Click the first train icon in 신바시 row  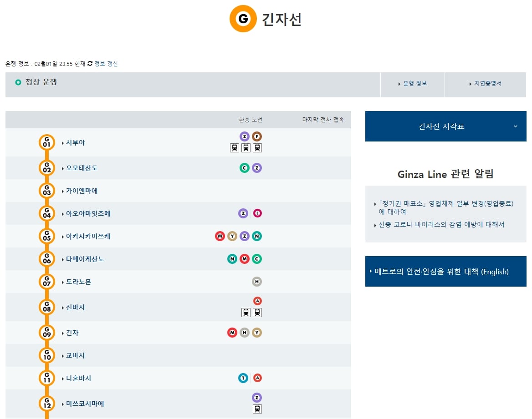[x=246, y=313]
